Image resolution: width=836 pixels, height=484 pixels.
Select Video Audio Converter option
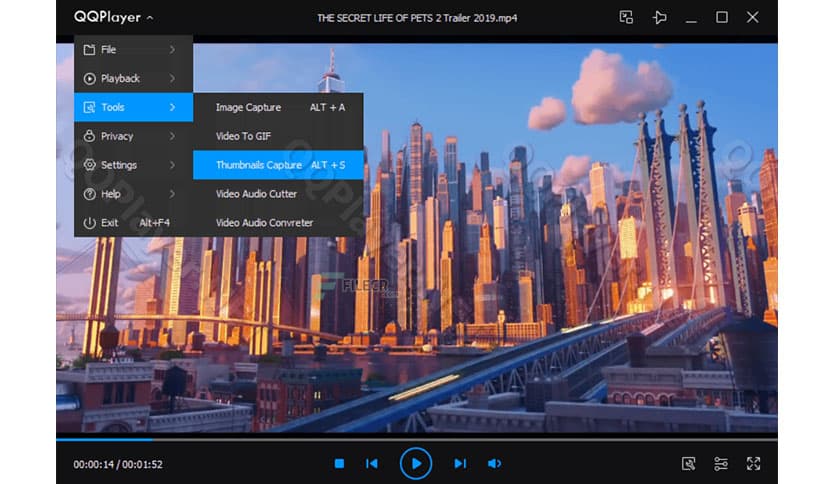tap(278, 222)
